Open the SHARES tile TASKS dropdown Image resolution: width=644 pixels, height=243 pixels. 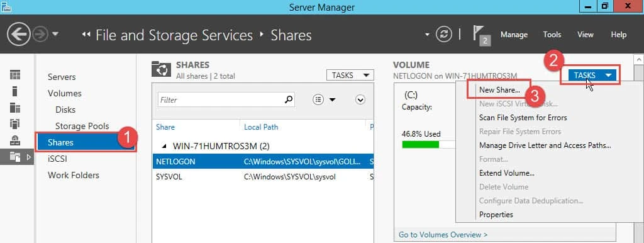350,76
